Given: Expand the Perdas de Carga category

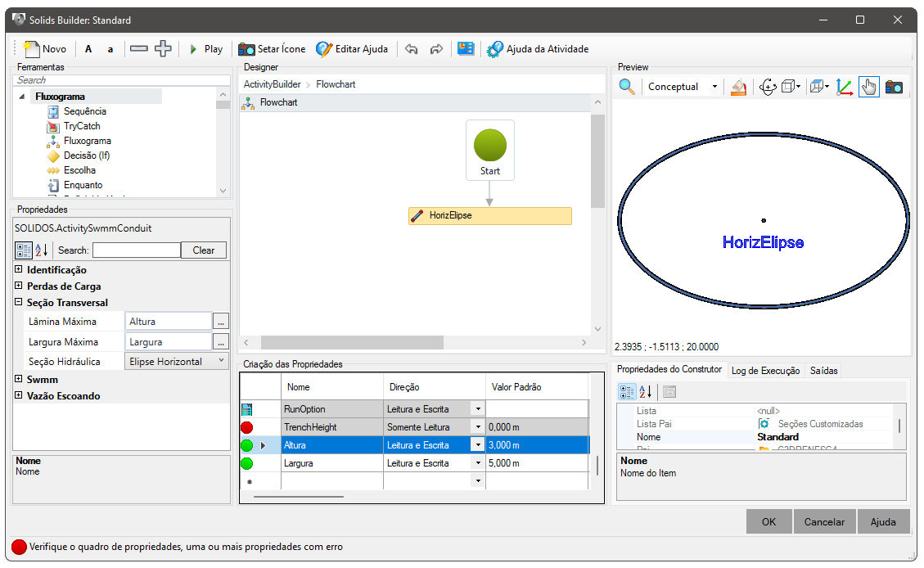Looking at the screenshot, I should (x=18, y=286).
